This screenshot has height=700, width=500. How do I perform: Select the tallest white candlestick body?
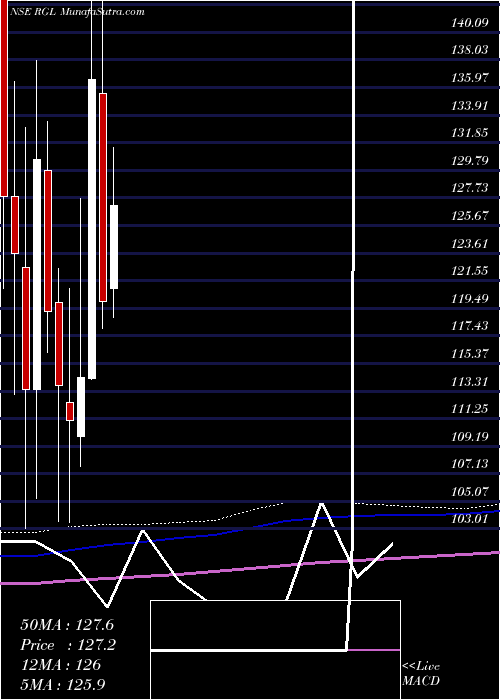point(92,229)
